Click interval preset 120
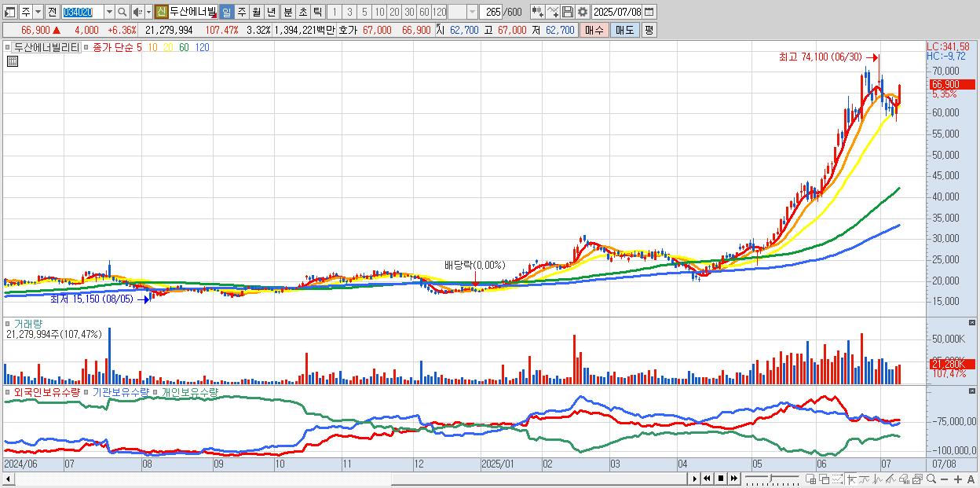980x488 pixels. 439,12
